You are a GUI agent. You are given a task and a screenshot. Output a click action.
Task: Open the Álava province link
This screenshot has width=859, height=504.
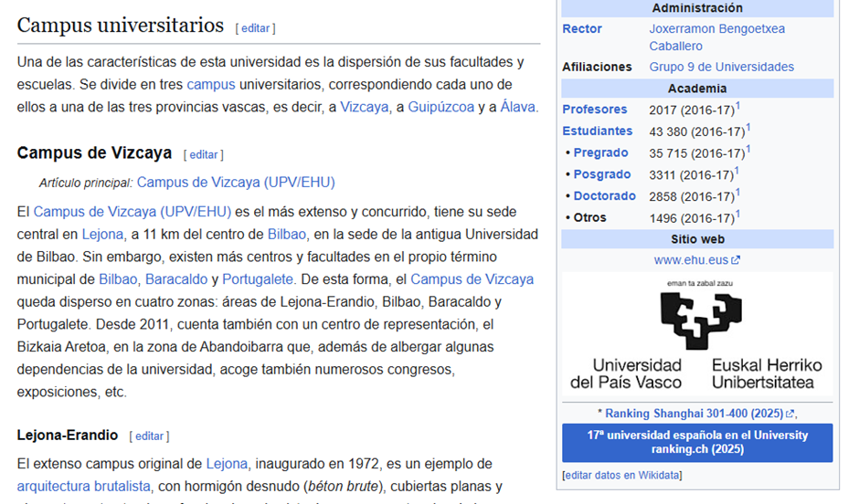pyautogui.click(x=518, y=107)
